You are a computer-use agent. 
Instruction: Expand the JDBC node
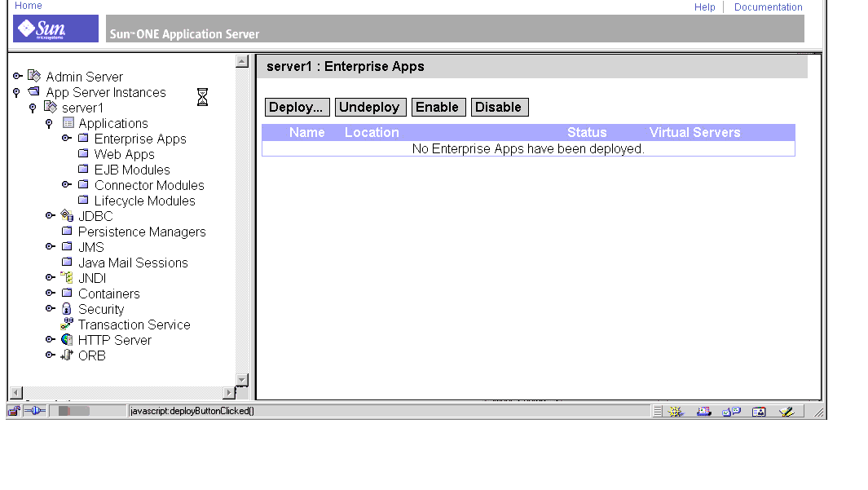click(x=51, y=215)
